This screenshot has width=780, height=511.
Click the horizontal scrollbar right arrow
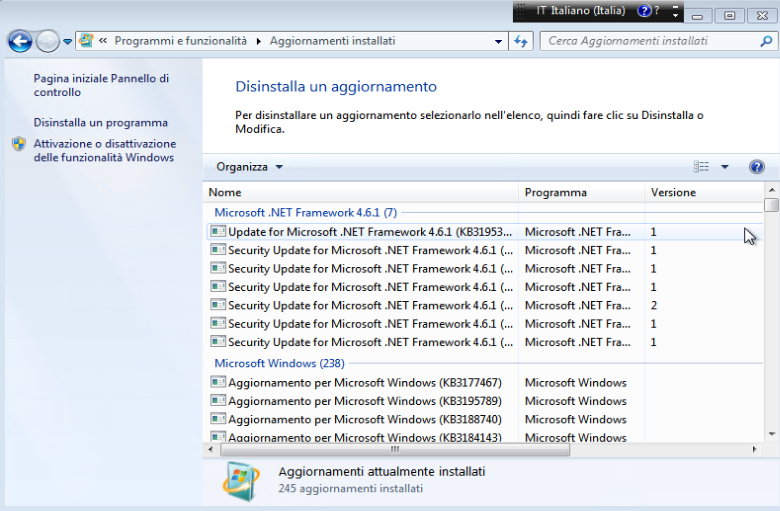(x=755, y=449)
